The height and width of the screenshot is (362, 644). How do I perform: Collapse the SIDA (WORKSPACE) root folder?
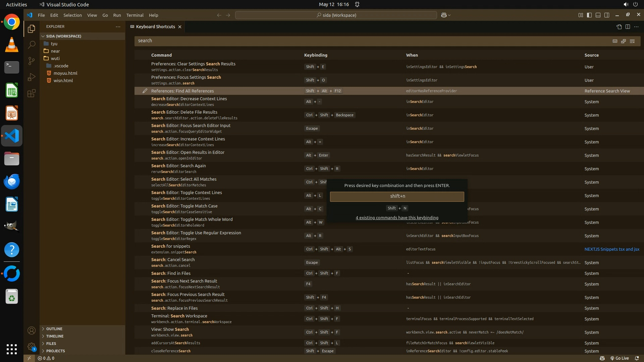pyautogui.click(x=63, y=36)
